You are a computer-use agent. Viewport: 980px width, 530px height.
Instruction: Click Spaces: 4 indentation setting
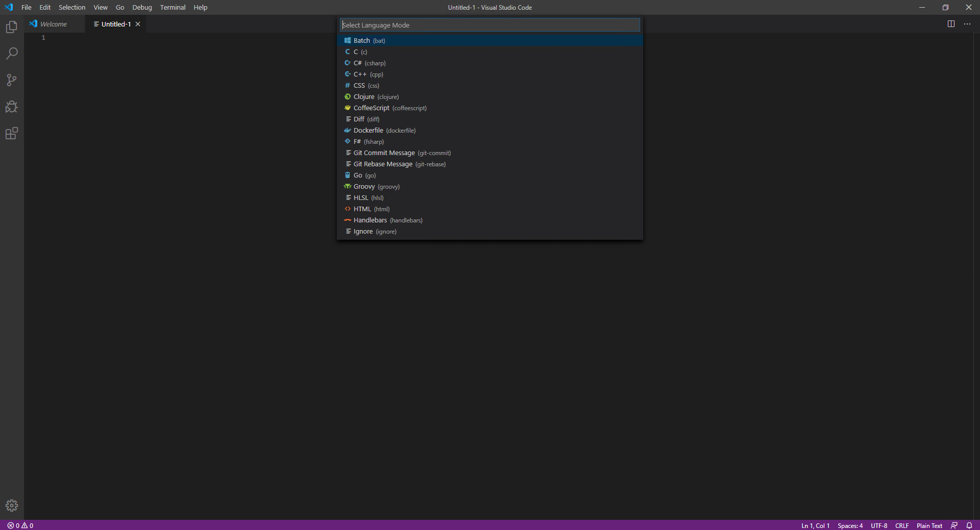[x=850, y=525]
